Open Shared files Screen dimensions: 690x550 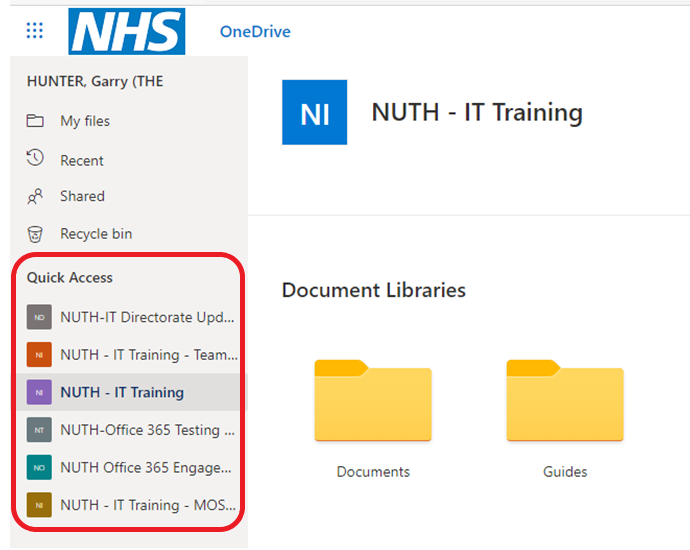[82, 196]
